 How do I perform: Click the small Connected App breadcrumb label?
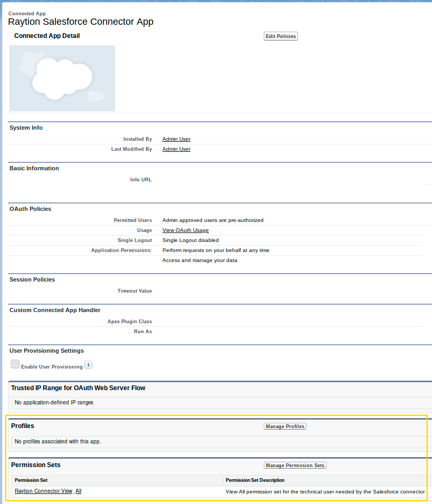[27, 14]
